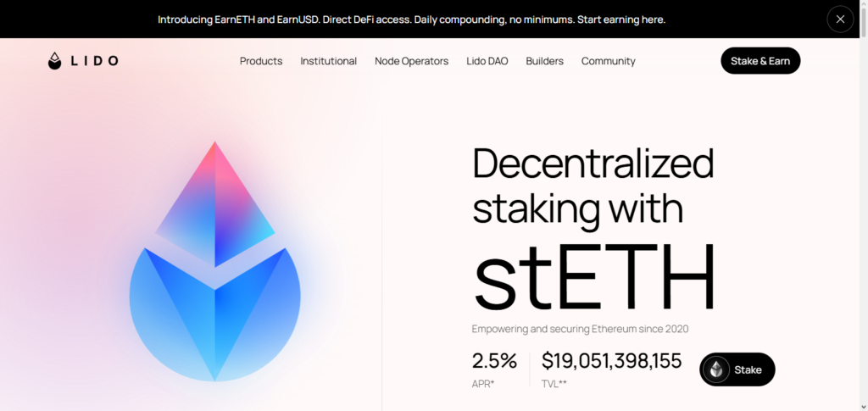Click the TVL** footnote label
The height and width of the screenshot is (411, 868).
554,384
